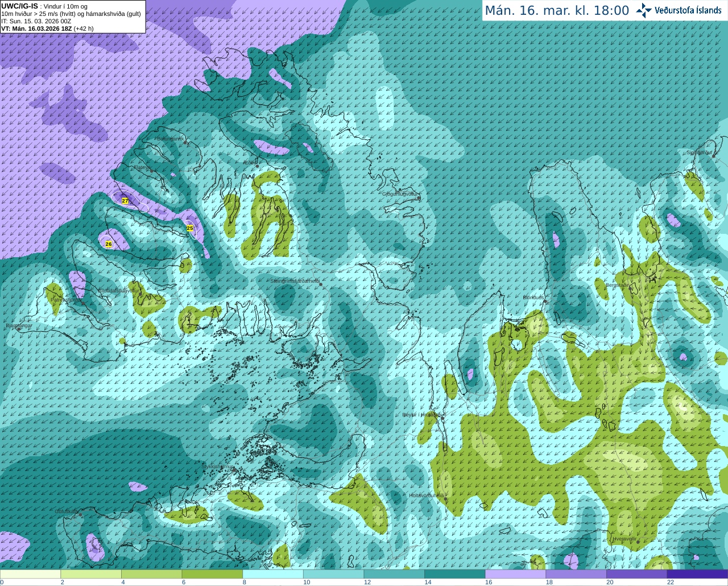728x586 pixels.
Task: Select the pale cyan 8–10 m/s swatch
Action: pyautogui.click(x=272, y=574)
